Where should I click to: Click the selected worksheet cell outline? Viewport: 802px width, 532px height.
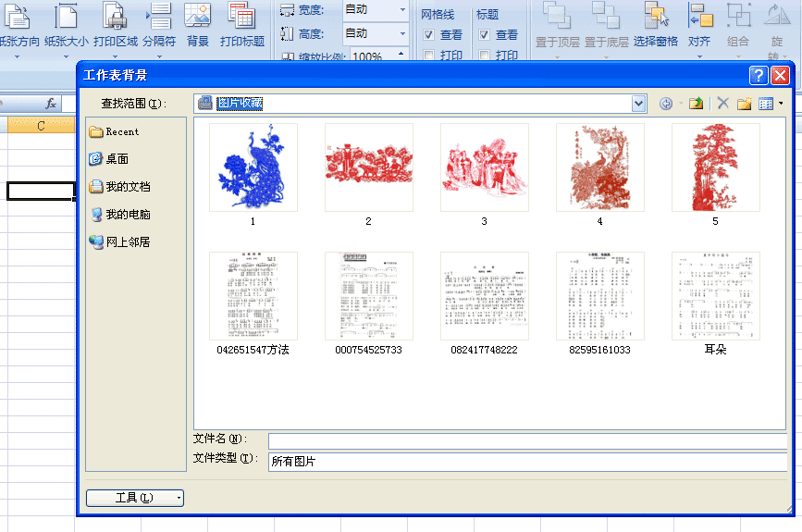click(x=41, y=191)
